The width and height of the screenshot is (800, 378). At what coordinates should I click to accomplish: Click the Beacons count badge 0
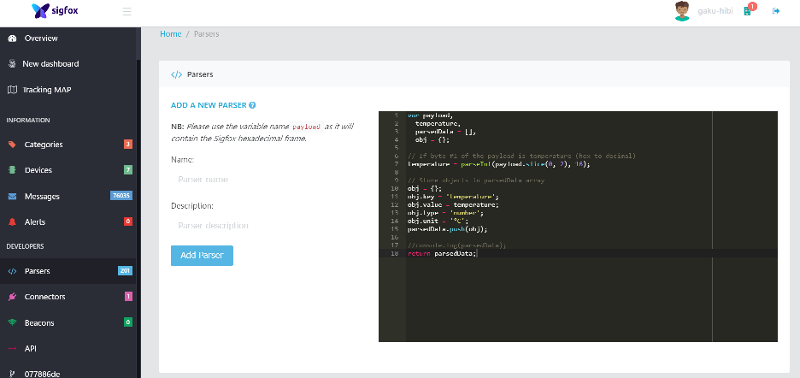(x=128, y=322)
